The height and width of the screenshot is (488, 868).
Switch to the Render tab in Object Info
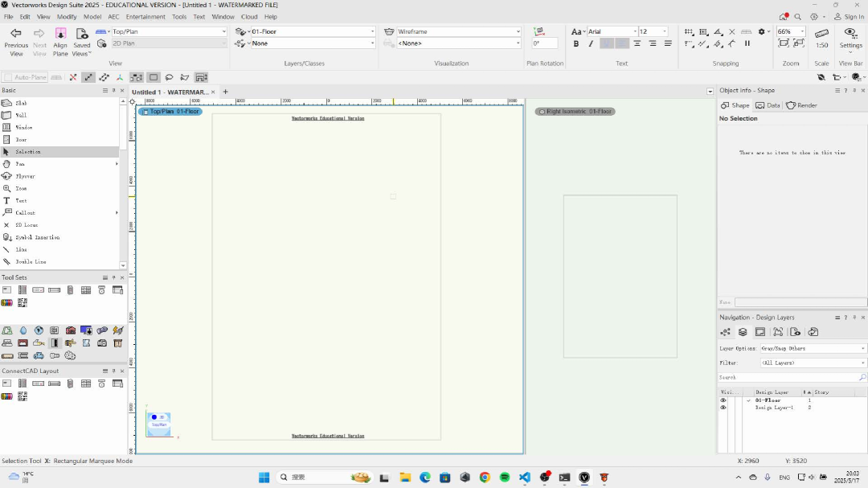click(801, 105)
